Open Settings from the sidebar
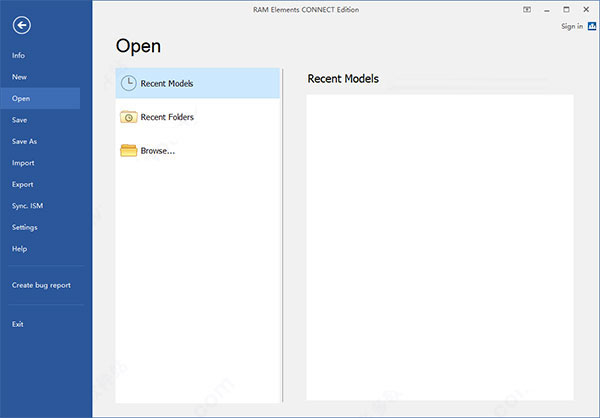This screenshot has width=600, height=418. coord(24,227)
